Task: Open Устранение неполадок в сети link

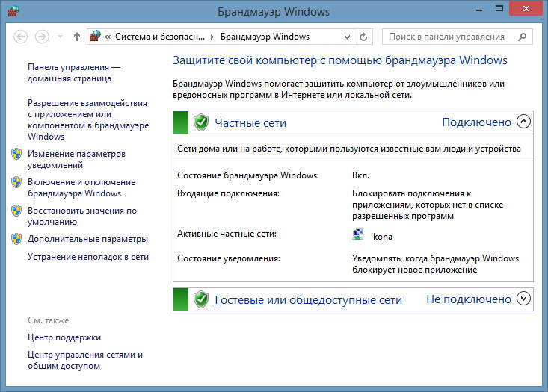Action: (88, 257)
